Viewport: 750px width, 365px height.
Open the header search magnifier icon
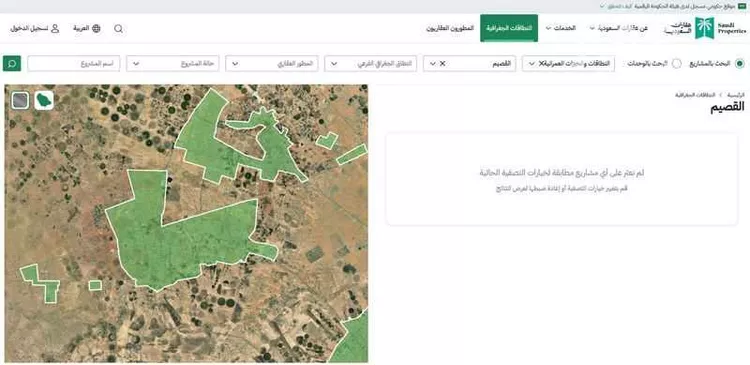point(119,29)
